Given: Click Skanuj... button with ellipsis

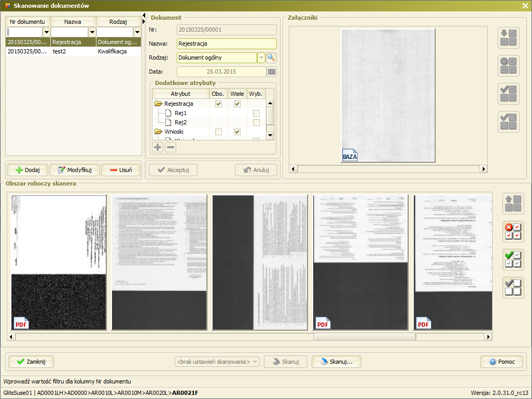Looking at the screenshot, I should tap(336, 362).
